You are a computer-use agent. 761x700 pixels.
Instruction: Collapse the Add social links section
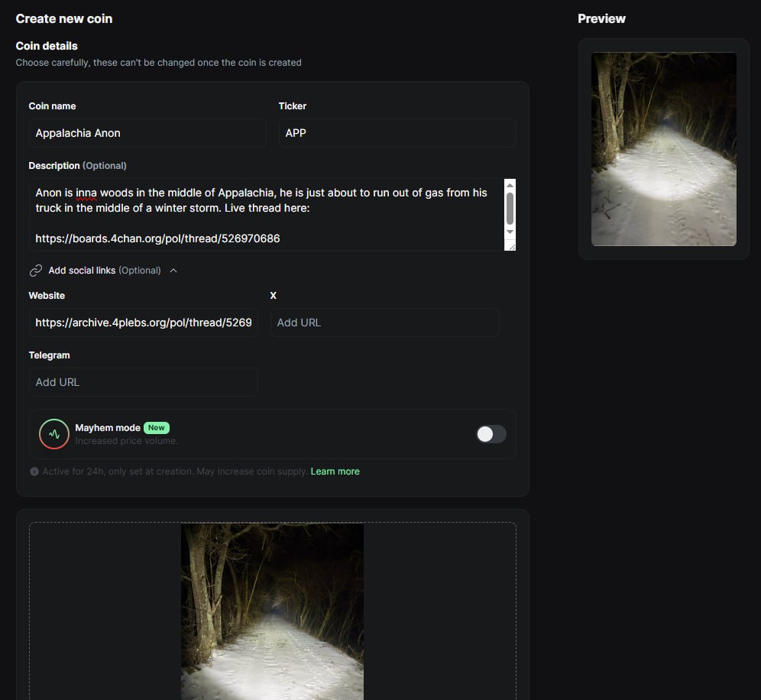coord(173,271)
